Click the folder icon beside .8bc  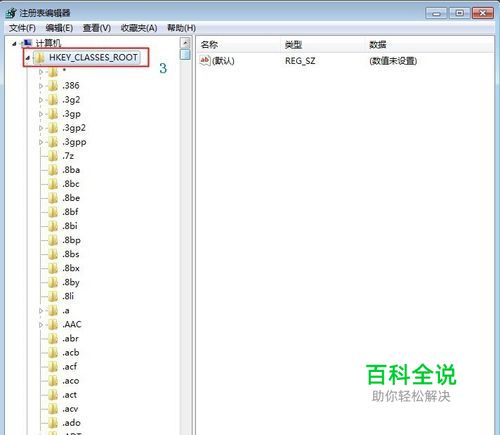[53, 184]
